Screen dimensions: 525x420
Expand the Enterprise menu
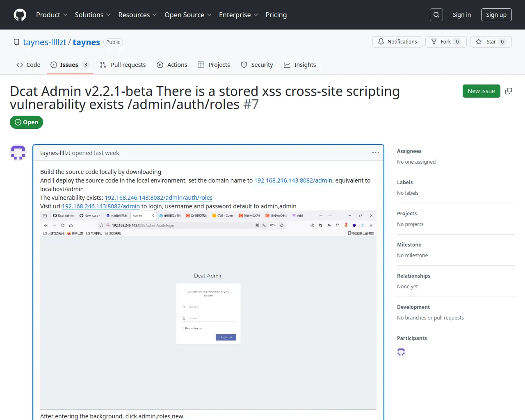pos(239,15)
